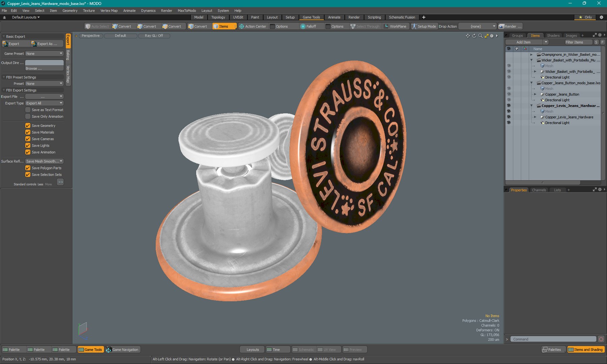Switch to Topology layout tab
Image resolution: width=607 pixels, height=364 pixels.
(x=218, y=17)
